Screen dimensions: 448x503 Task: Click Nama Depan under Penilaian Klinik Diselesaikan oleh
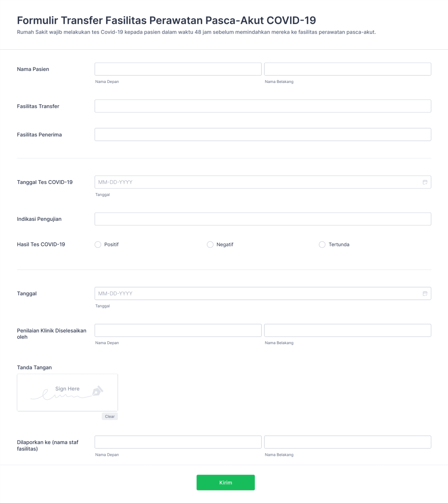click(178, 330)
